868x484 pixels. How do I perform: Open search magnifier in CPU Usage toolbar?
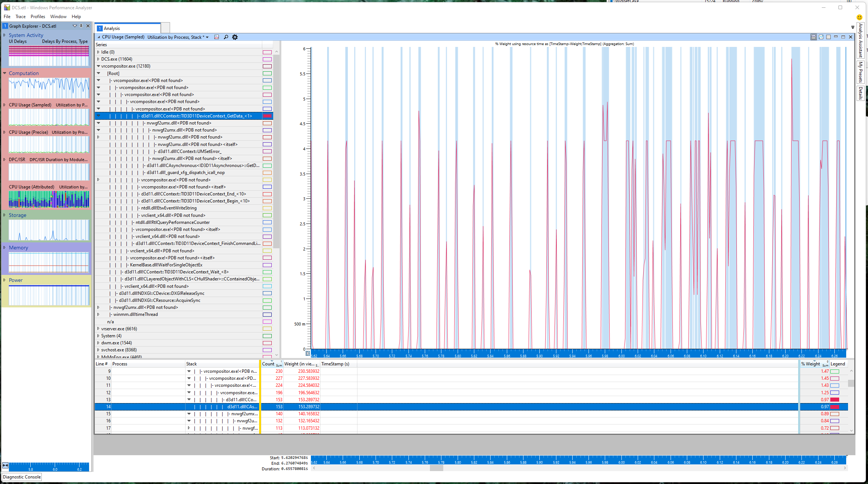click(226, 37)
